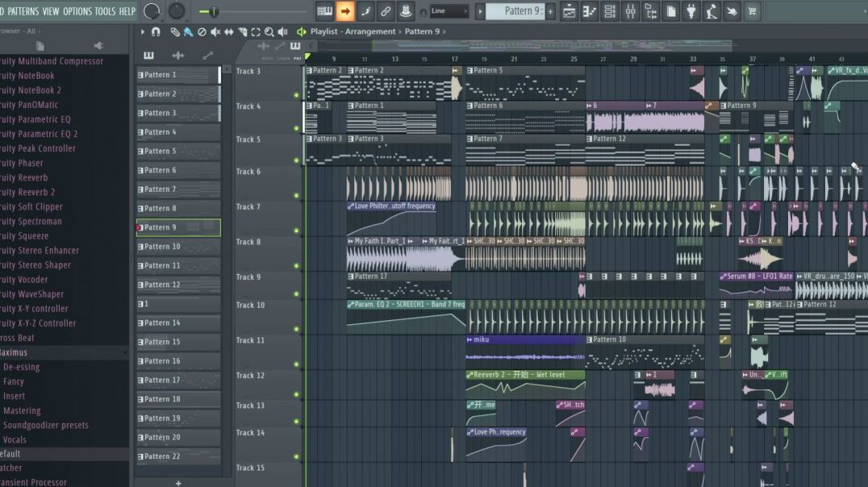Open Pattern 9 breadcrumb dropdown arrow
The height and width of the screenshot is (487, 868).
pos(444,31)
